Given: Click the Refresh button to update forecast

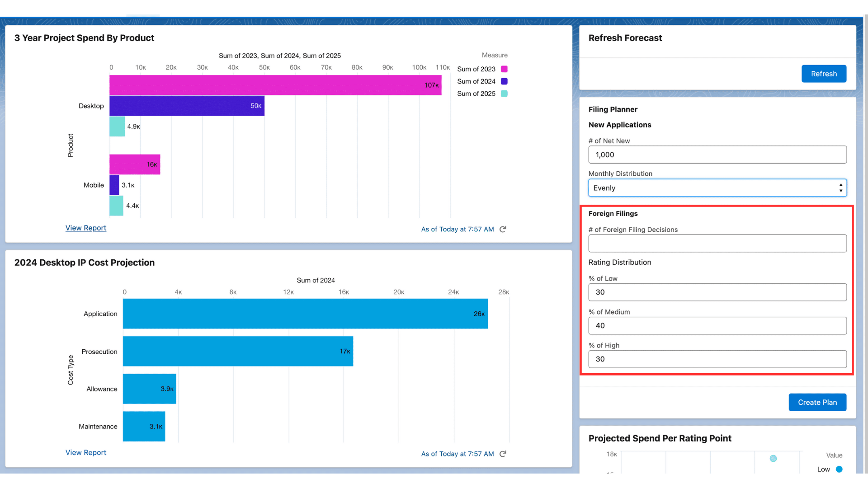Looking at the screenshot, I should tap(824, 73).
